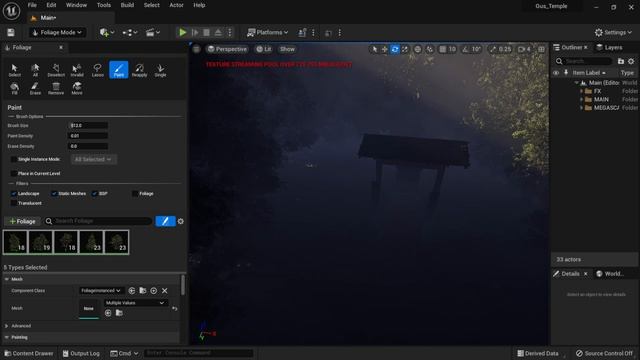Open the Window menu
This screenshot has height=360, width=640.
[x=76, y=5]
